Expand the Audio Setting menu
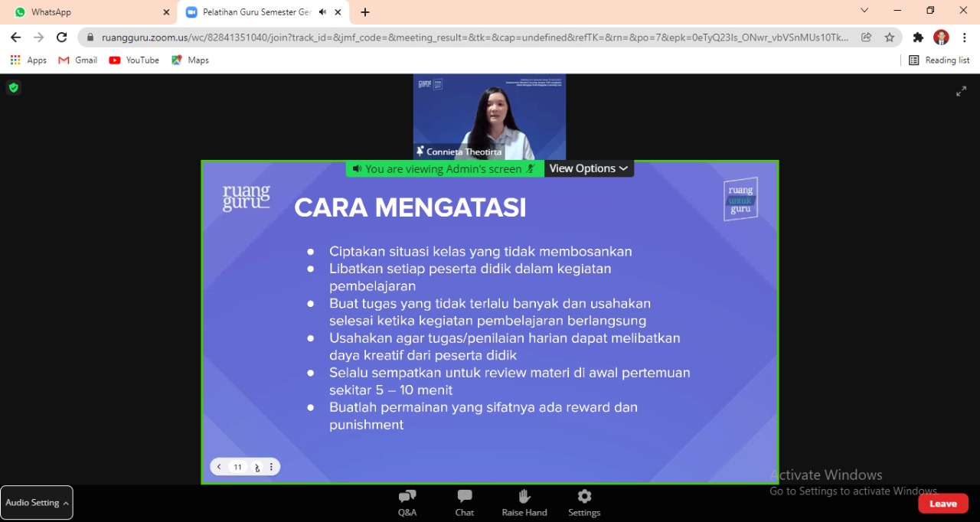980x522 pixels. click(37, 503)
